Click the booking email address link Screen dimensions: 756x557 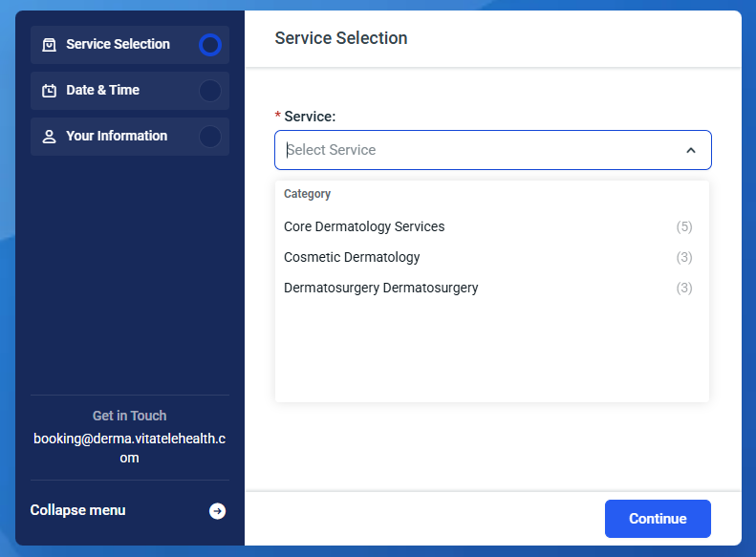[129, 448]
